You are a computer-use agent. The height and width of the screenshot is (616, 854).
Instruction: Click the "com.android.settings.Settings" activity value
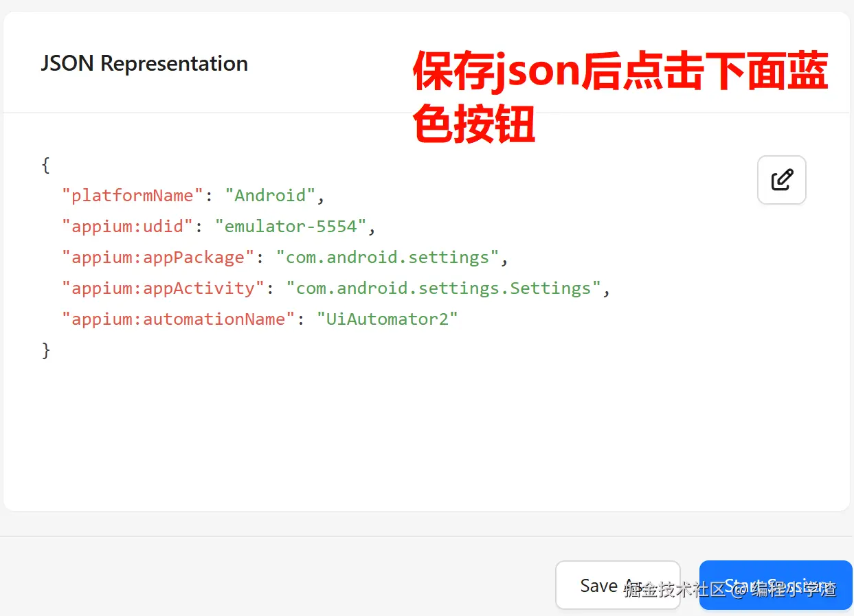click(443, 288)
